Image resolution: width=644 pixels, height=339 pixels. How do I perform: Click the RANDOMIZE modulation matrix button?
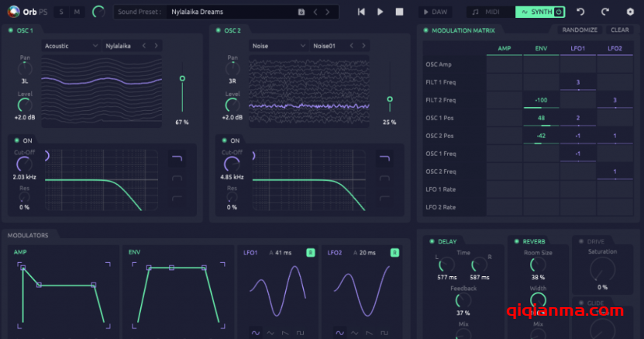coord(580,29)
